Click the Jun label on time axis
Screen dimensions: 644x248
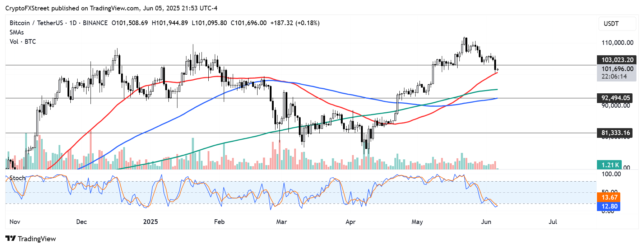coord(486,222)
